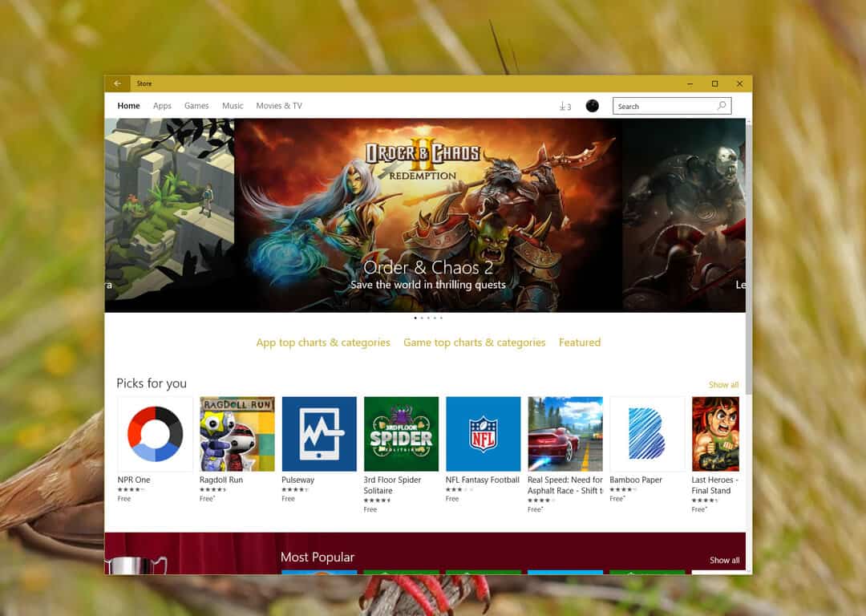The width and height of the screenshot is (866, 616).
Task: Open App top charts & categories
Action: (x=323, y=342)
